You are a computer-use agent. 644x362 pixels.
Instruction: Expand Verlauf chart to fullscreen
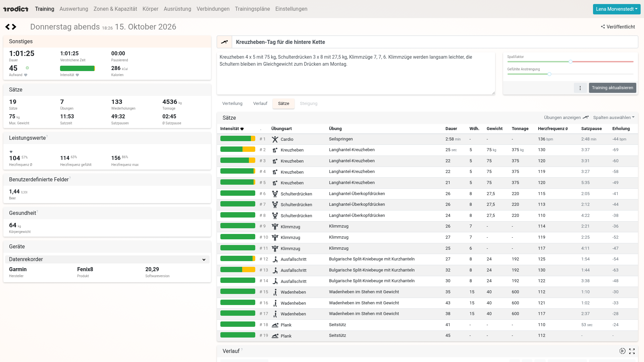[x=632, y=351]
